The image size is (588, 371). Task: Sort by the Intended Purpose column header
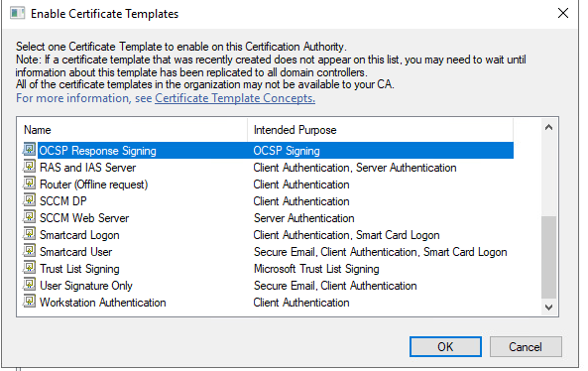point(380,130)
